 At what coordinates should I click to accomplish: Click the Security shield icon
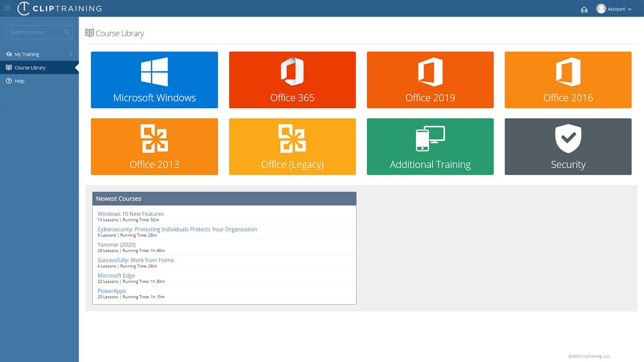pos(568,139)
